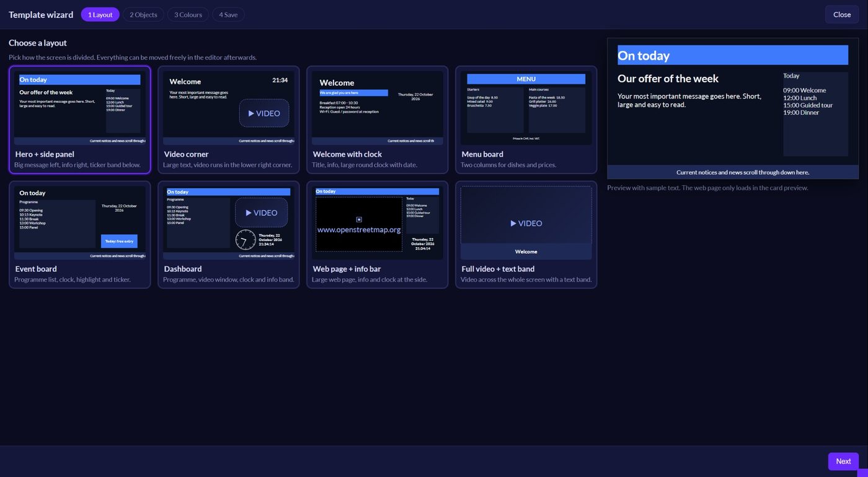Click 'Title, info, large round clock' description
The width and height of the screenshot is (868, 477).
(x=365, y=165)
